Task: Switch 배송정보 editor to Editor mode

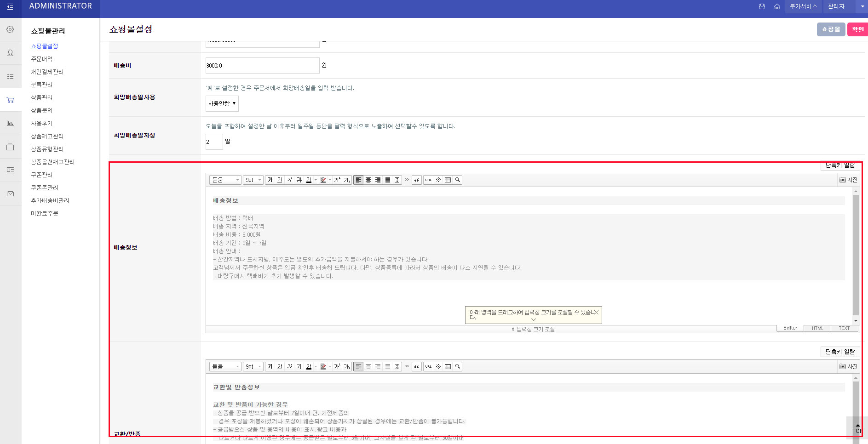Action: pos(790,328)
